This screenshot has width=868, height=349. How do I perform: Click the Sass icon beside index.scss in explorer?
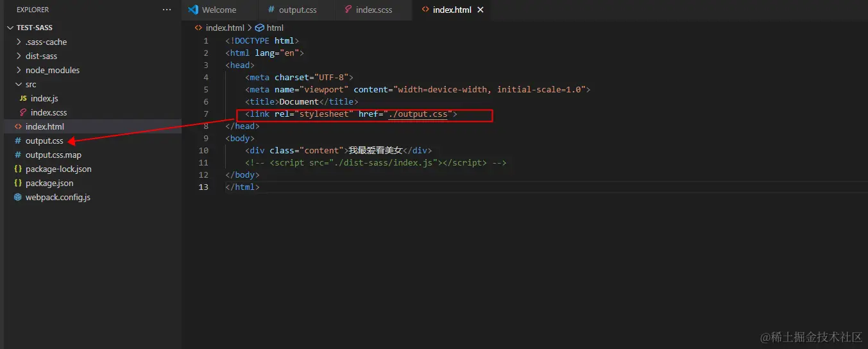[23, 112]
